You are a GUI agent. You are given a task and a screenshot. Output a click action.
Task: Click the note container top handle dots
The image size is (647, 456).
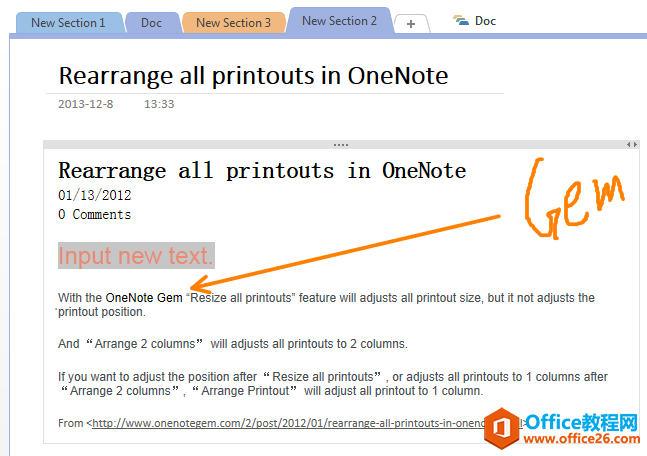(x=341, y=145)
